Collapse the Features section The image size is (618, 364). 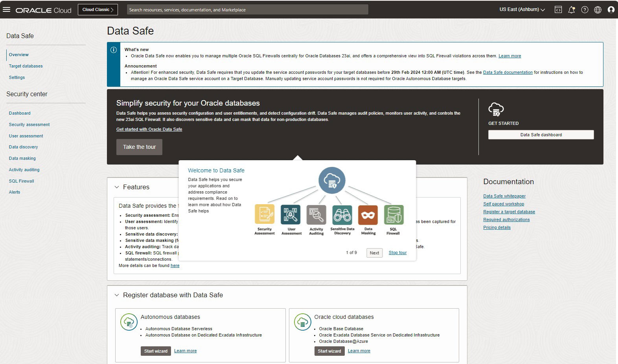tap(117, 187)
